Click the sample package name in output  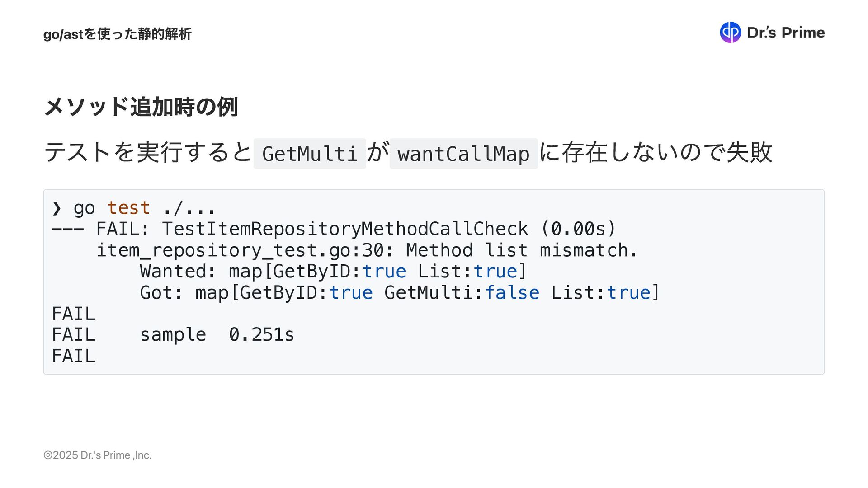[173, 334]
